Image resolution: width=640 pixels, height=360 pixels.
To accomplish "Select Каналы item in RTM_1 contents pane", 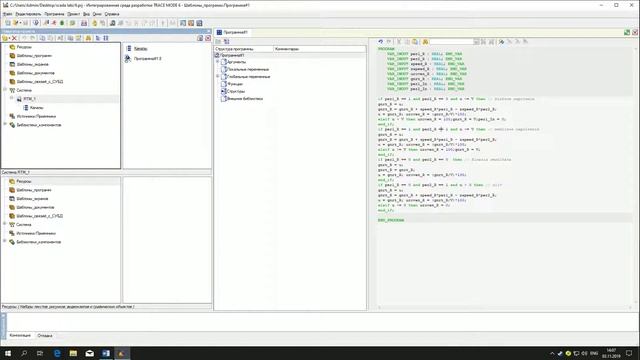I will 140,49.
